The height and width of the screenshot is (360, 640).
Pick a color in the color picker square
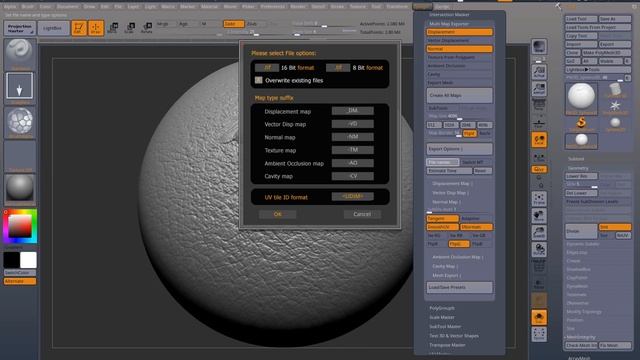tap(20, 226)
